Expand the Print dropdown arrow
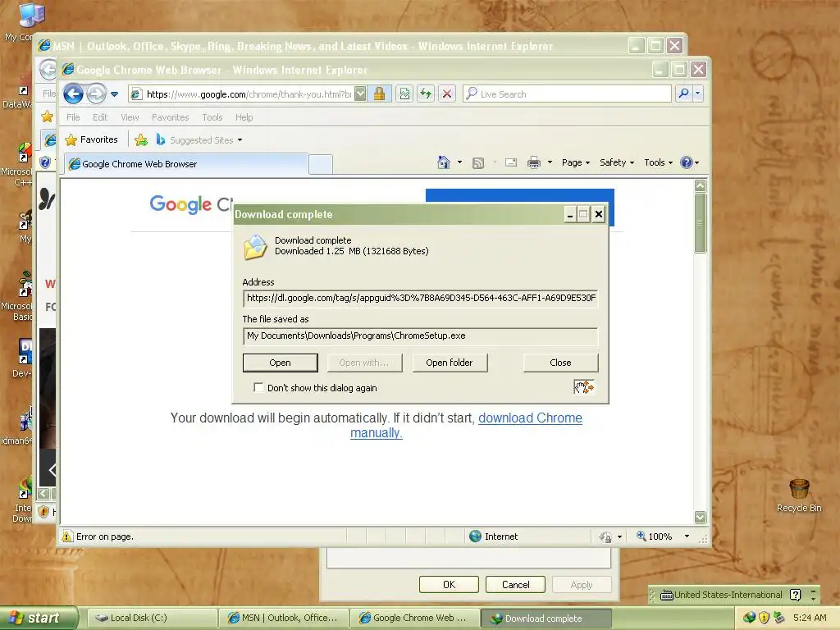Viewport: 840px width, 630px height. [550, 162]
